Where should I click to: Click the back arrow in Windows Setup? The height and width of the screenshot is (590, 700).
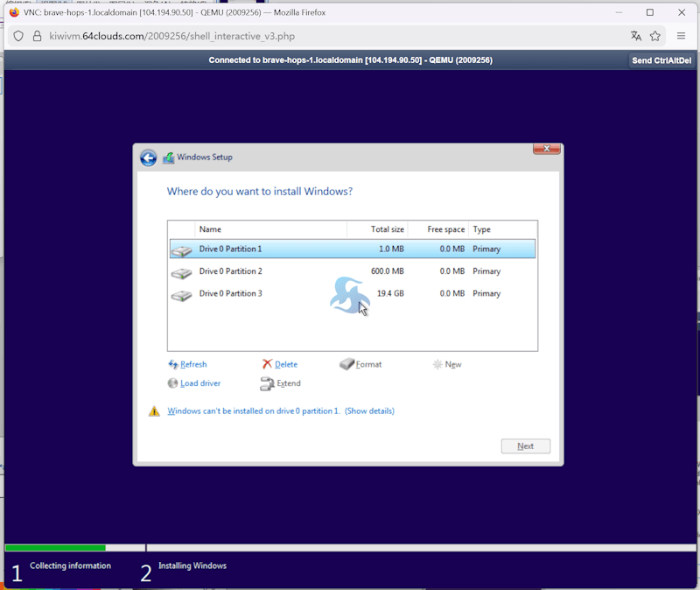pos(148,158)
